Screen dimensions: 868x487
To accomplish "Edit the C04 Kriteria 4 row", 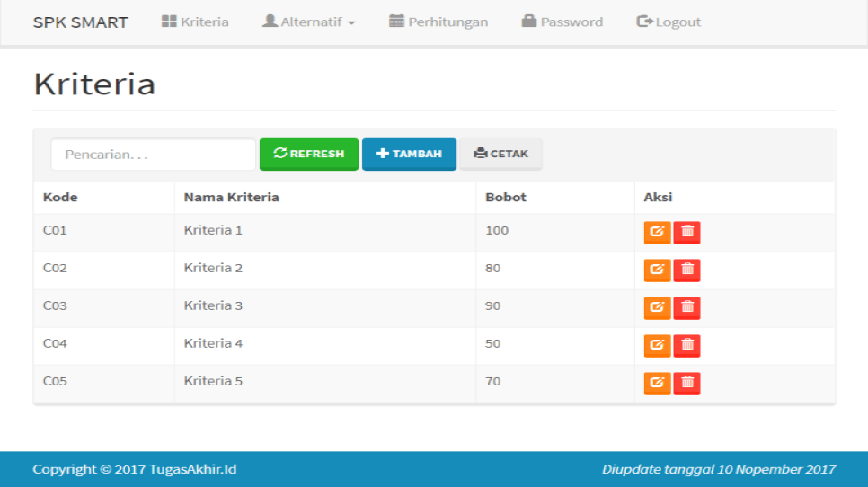I will pyautogui.click(x=657, y=345).
